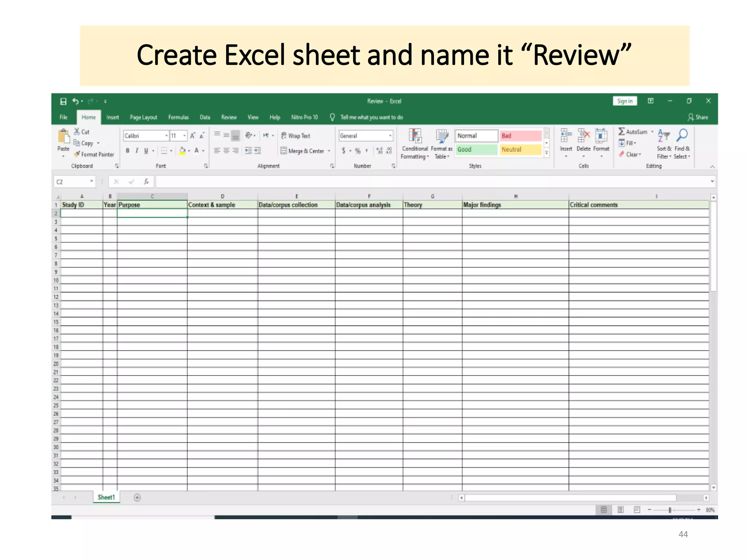Screen dimensions: 747x560
Task: Click the zoom slider handle
Action: pyautogui.click(x=670, y=510)
